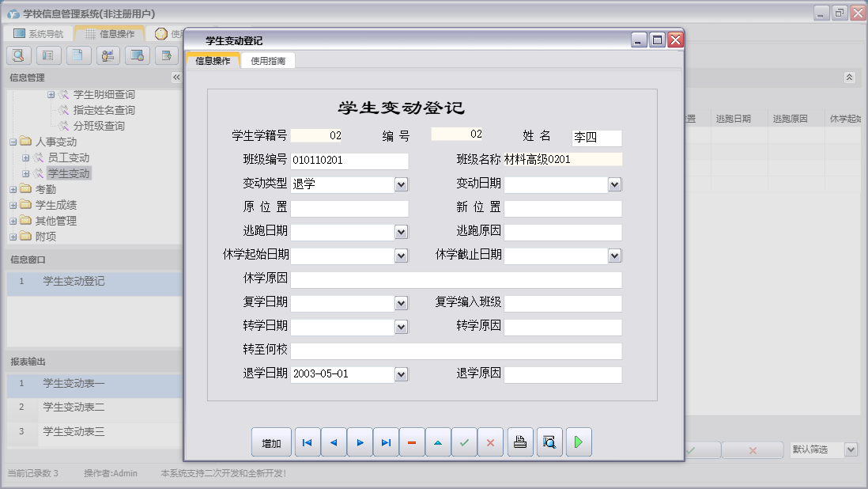Click the printer icon in the dialog
This screenshot has height=489, width=868.
coord(520,442)
